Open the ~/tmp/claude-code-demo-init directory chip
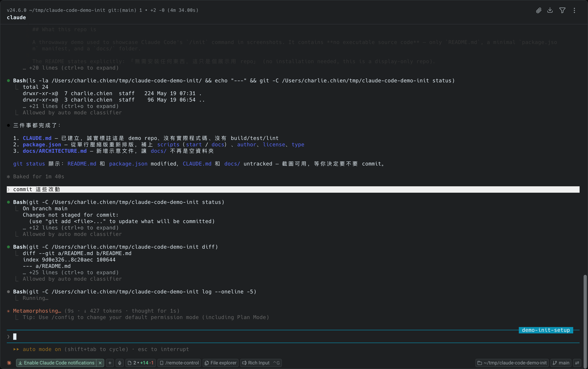This screenshot has width=588, height=369. pyautogui.click(x=512, y=363)
